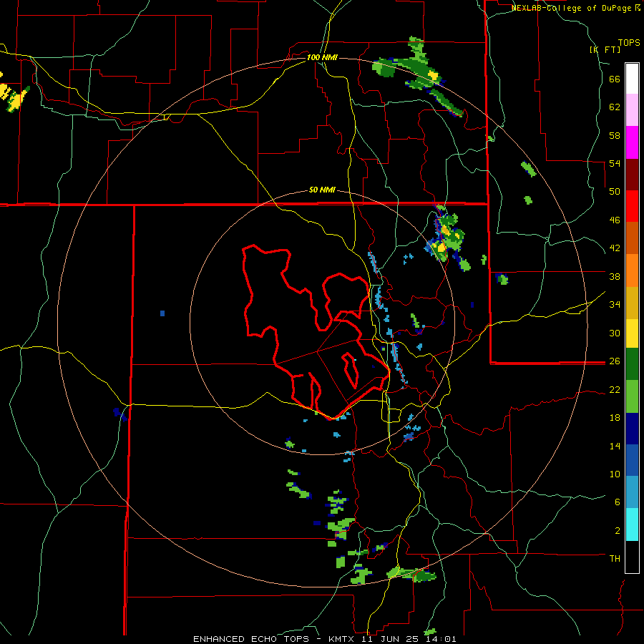The width and height of the screenshot is (644, 644).
Task: Click the 58 value on the legend
Action: tap(615, 136)
